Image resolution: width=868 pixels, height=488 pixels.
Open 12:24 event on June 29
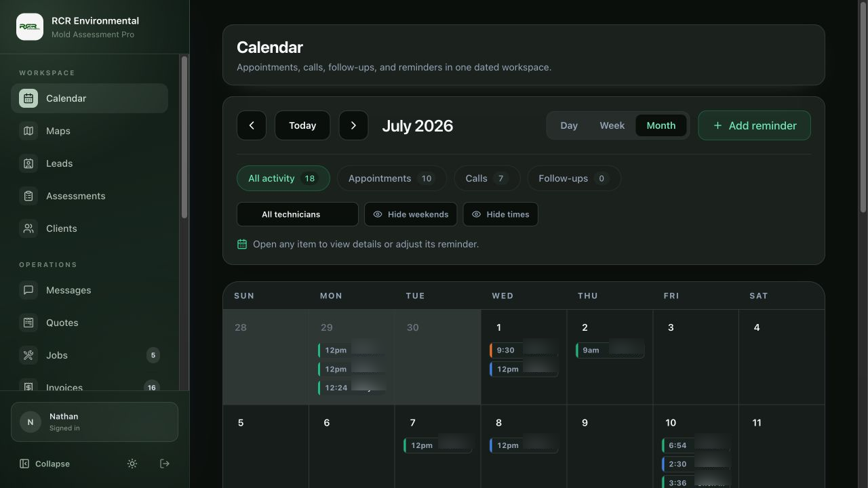[x=352, y=388]
